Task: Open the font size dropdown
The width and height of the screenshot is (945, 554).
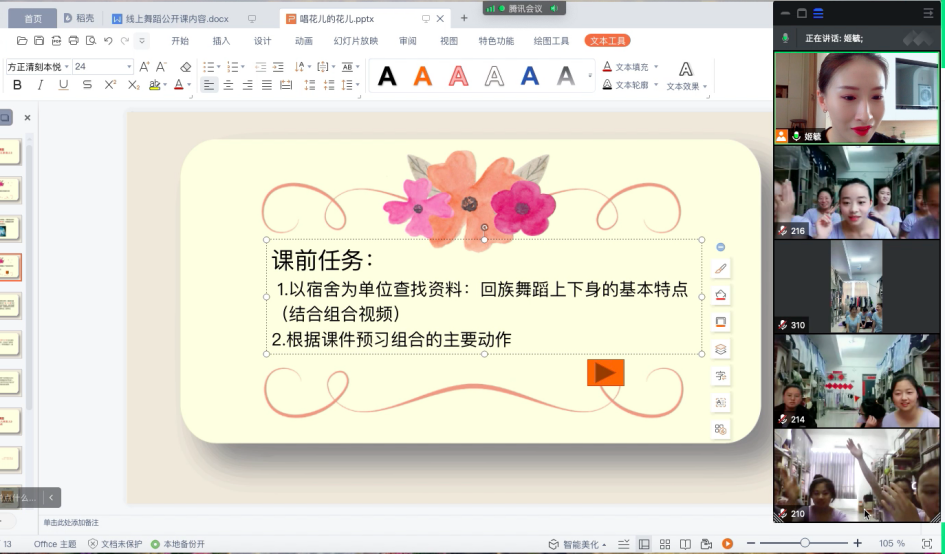Action: click(x=129, y=67)
